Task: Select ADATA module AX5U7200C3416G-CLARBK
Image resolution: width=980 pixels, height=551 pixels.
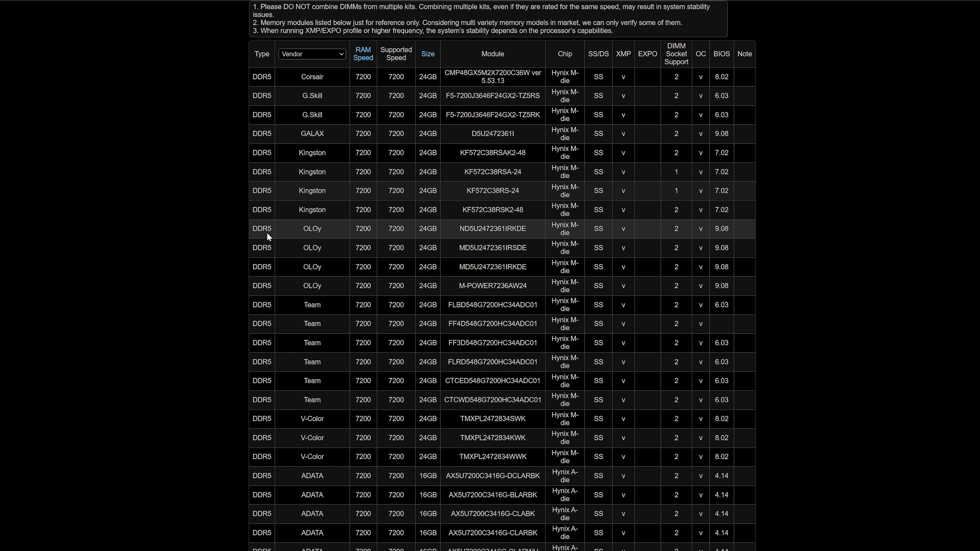Action: click(x=493, y=533)
